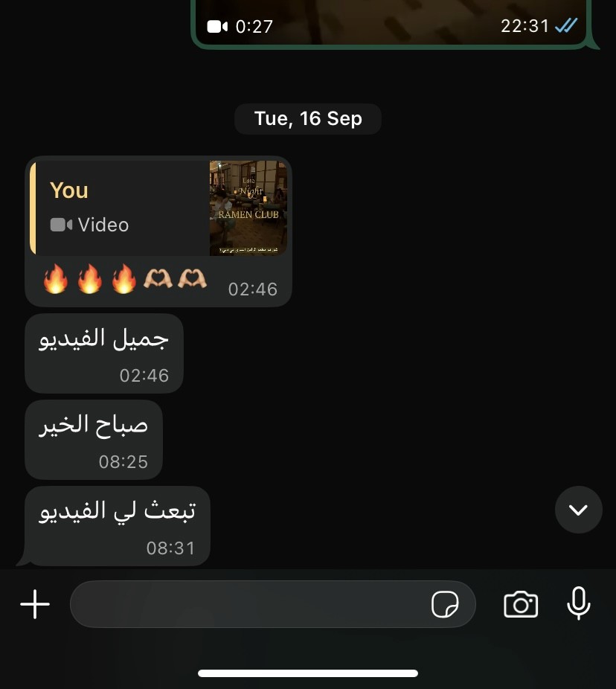
Task: Tap the video camera icon beside 0:27
Action: pyautogui.click(x=217, y=27)
